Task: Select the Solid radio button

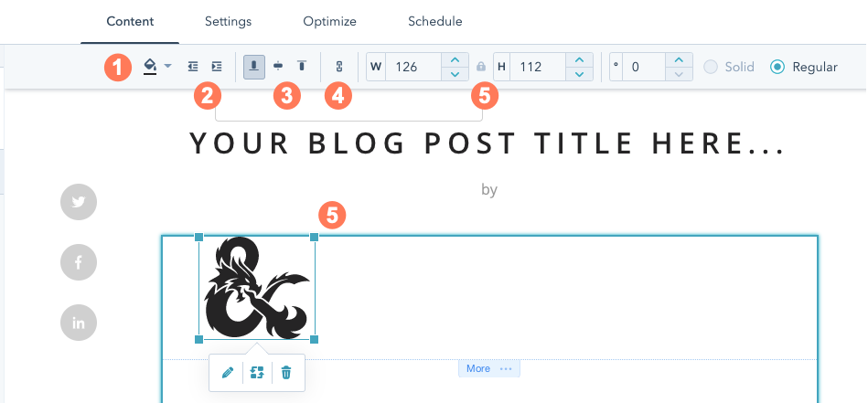Action: (711, 67)
